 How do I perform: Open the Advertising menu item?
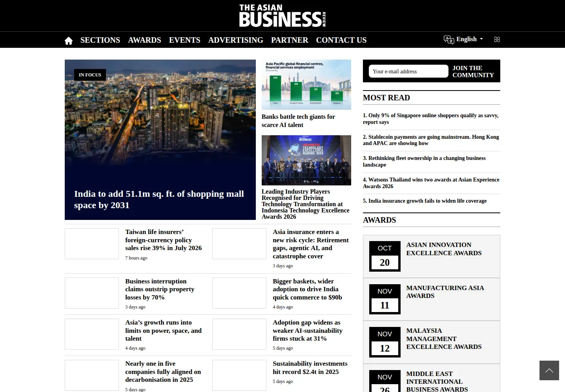(236, 40)
